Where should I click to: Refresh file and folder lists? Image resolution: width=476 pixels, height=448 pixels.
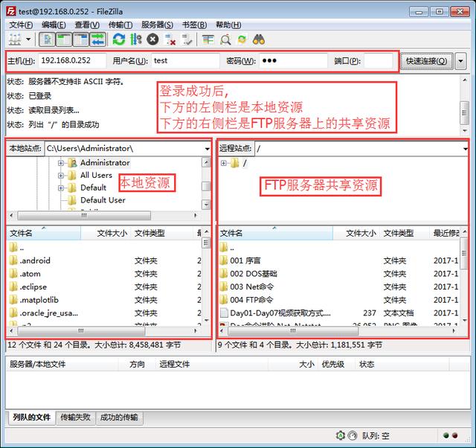[x=119, y=39]
